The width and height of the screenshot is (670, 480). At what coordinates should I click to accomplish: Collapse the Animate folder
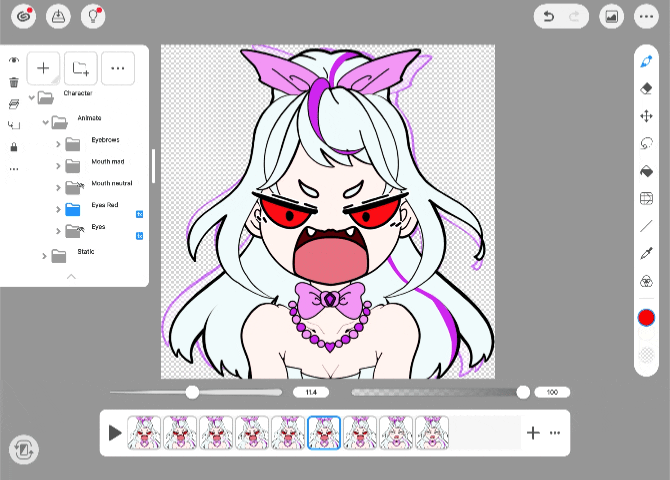45,123
